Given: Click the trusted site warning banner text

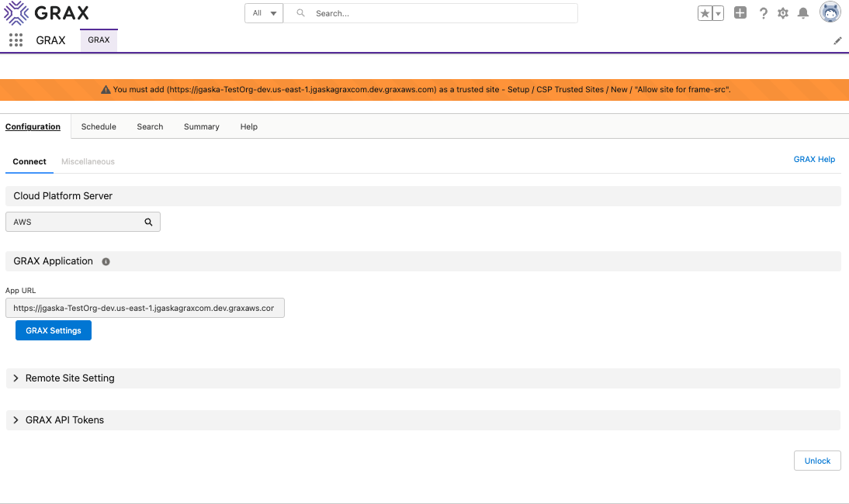Looking at the screenshot, I should (422, 90).
